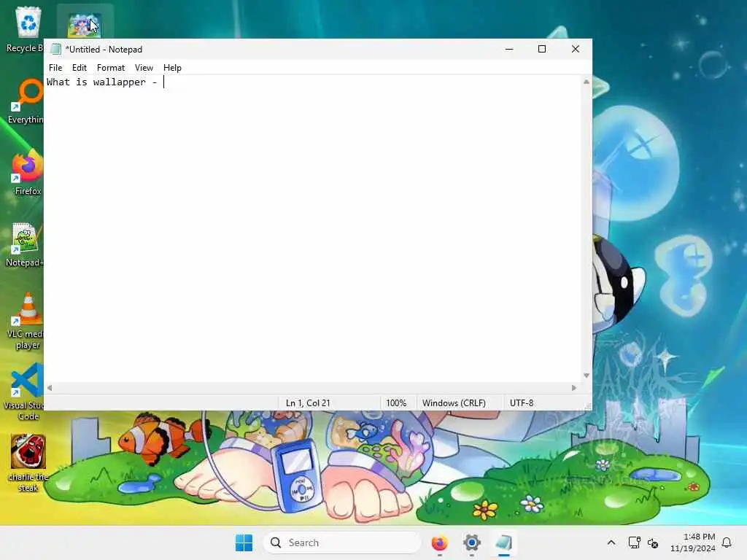Open Settings from the taskbar gear icon
This screenshot has width=747, height=560.
click(472, 542)
